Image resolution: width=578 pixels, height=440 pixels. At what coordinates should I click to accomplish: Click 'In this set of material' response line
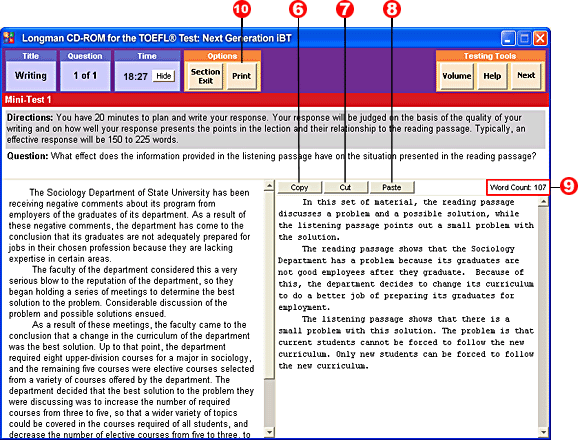pyautogui.click(x=408, y=202)
